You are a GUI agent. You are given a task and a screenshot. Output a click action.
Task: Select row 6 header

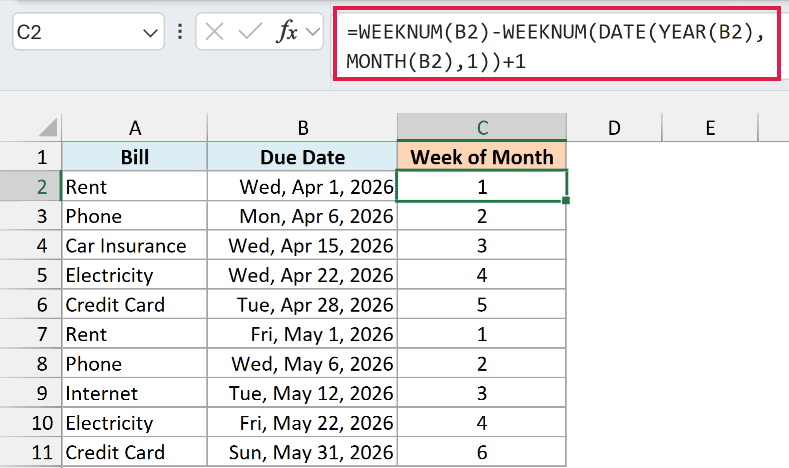(x=31, y=304)
